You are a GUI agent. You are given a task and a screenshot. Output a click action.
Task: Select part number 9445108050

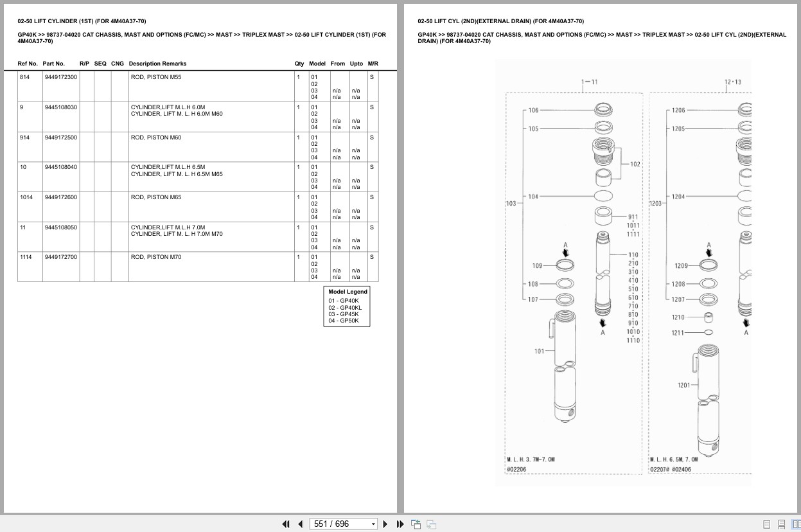[x=61, y=227]
